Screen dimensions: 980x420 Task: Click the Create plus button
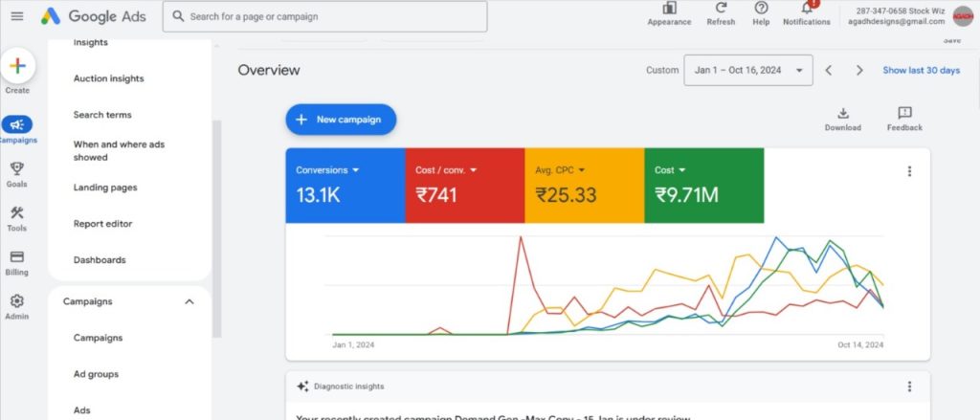point(17,66)
